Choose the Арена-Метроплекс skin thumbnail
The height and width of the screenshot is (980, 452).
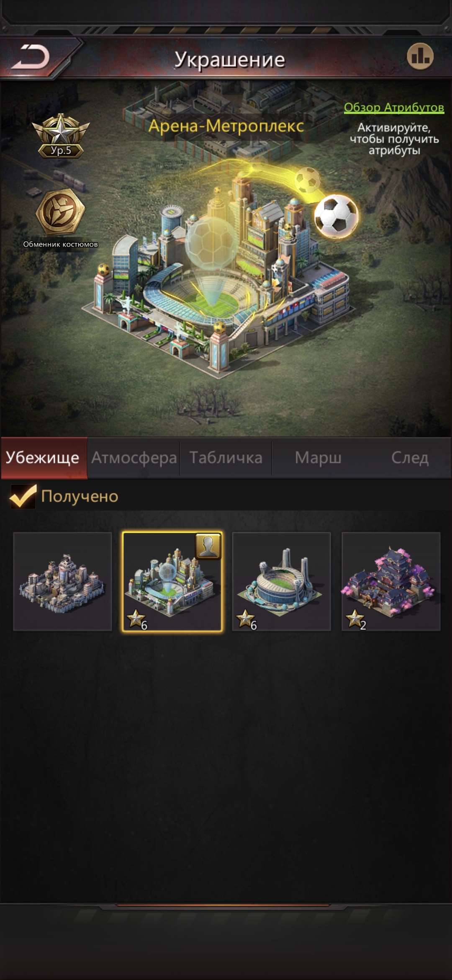pos(172,581)
